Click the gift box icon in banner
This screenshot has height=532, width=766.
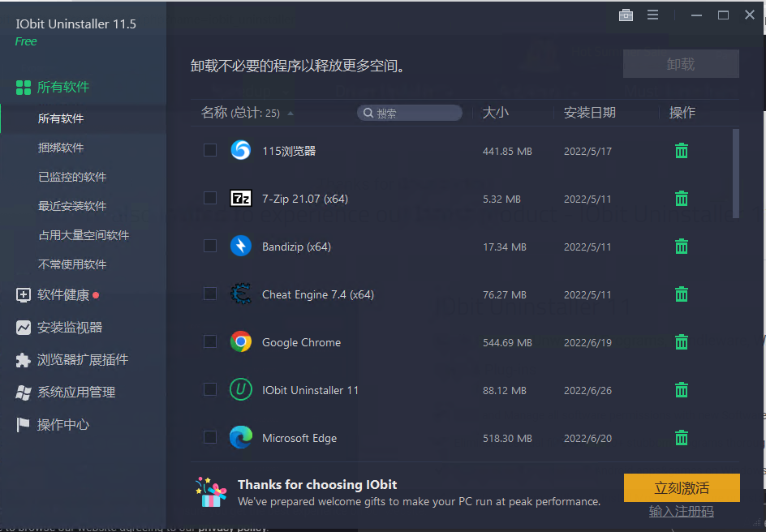click(x=211, y=492)
